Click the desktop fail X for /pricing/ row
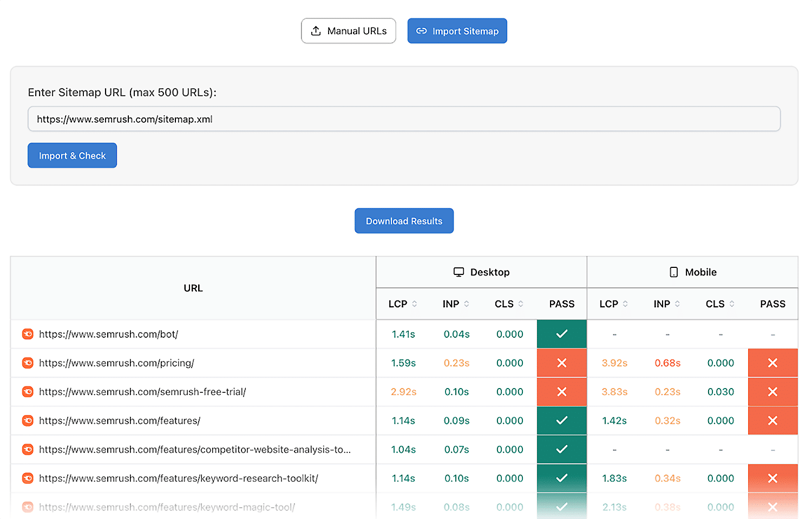 tap(562, 363)
